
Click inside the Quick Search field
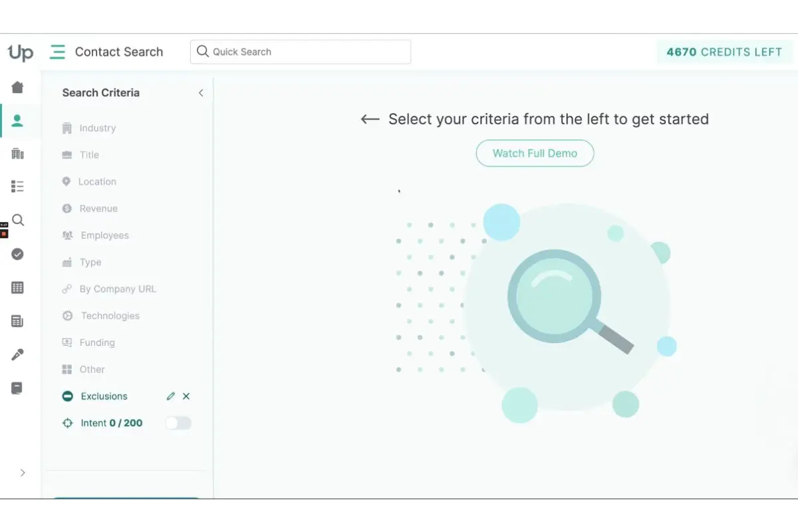click(299, 51)
